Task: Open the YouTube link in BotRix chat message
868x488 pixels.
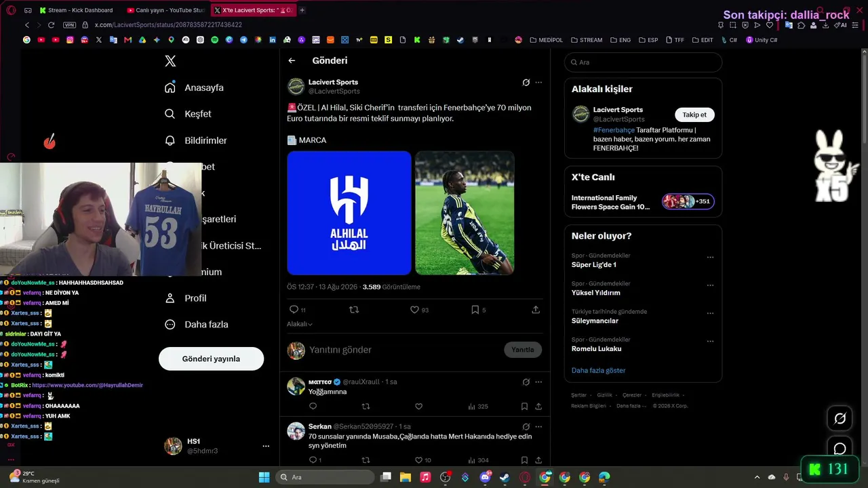Action: [x=87, y=385]
